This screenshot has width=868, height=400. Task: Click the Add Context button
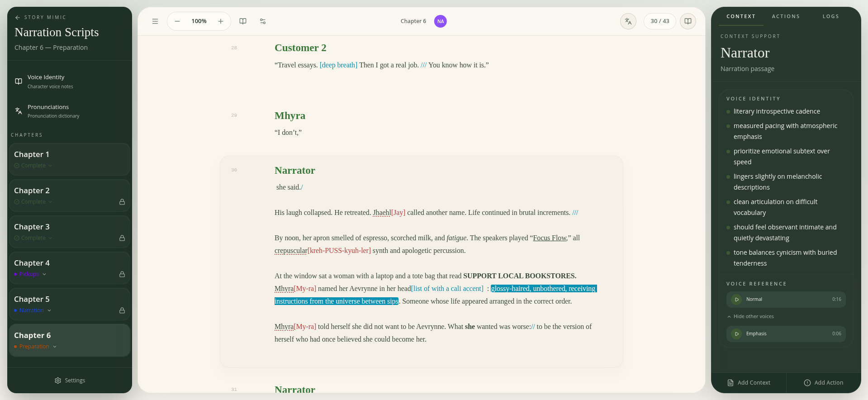tap(749, 383)
